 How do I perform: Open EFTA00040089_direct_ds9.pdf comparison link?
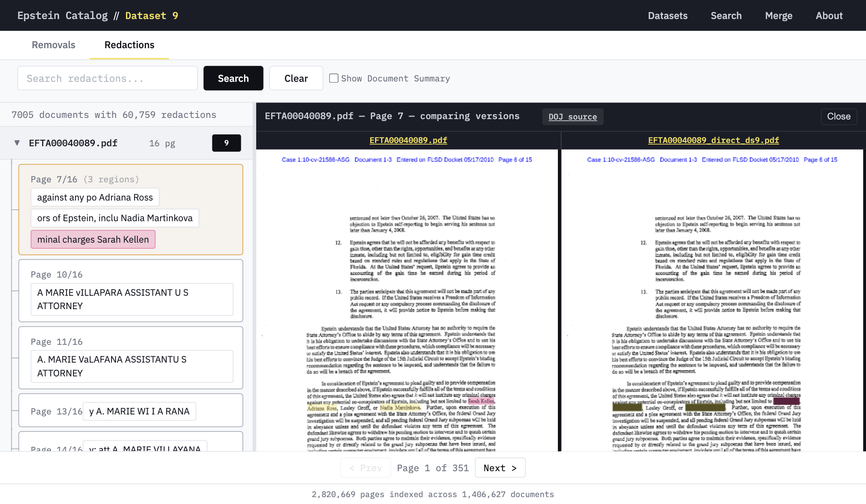pyautogui.click(x=714, y=140)
